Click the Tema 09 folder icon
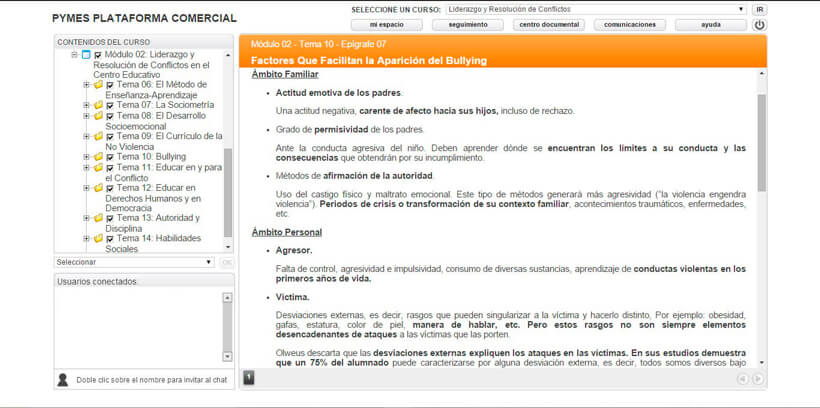820x408 pixels. 98,136
